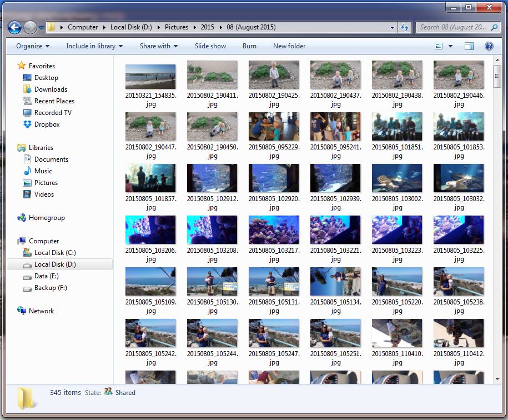This screenshot has width=508, height=420.
Task: Click Computer in the address breadcrumb
Action: (83, 27)
